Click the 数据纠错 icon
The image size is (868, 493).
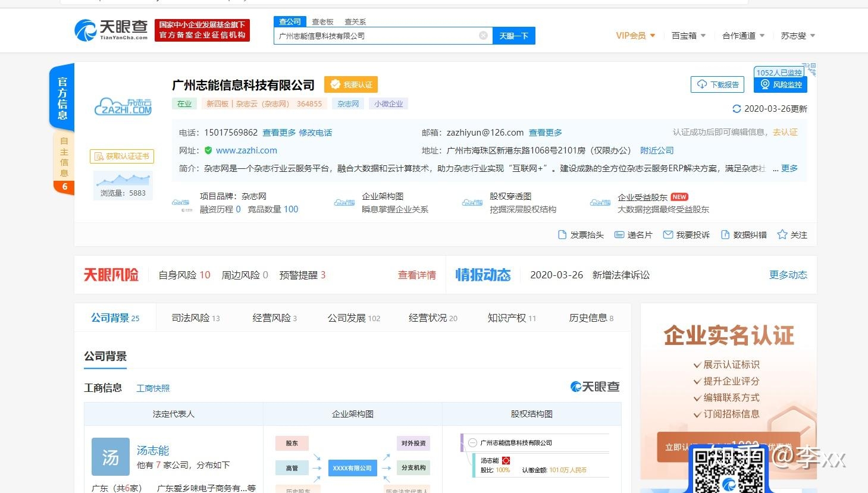[x=725, y=235]
